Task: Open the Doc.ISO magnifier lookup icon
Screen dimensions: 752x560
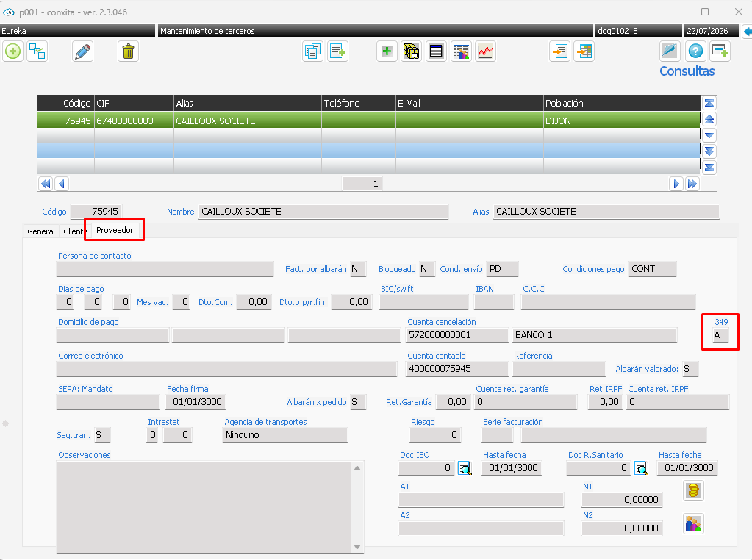Action: tap(465, 468)
